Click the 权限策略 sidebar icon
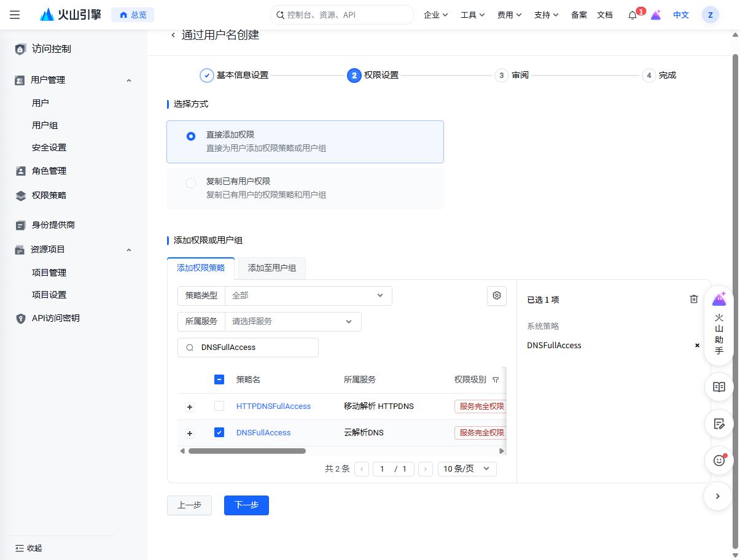Screen dimensions: 740x560 tap(21, 195)
